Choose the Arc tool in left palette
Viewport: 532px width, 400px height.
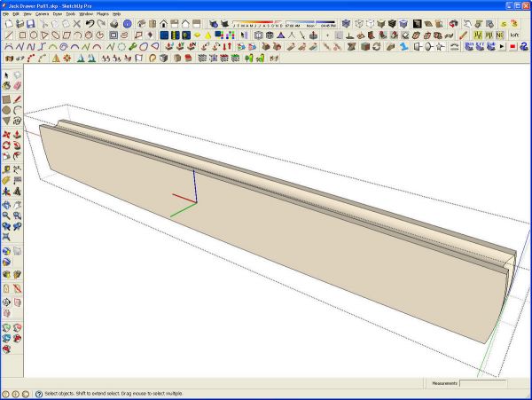click(18, 110)
